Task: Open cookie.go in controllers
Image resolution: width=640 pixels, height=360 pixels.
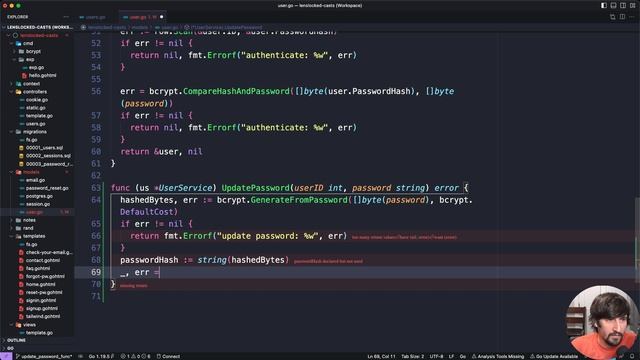Action: 37,100
